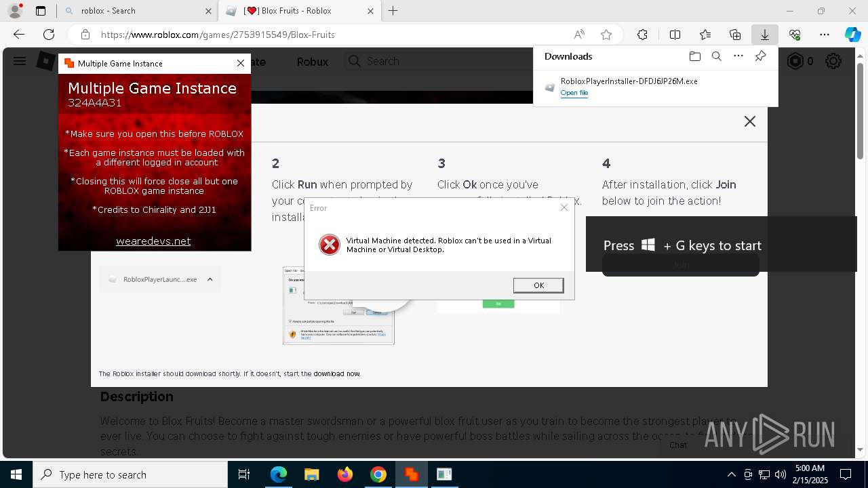
Task: Open the Copilot sidebar icon
Action: 852,35
